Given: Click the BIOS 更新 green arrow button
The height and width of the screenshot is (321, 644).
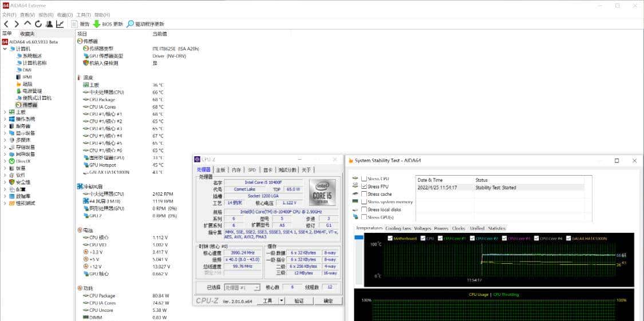Looking at the screenshot, I should (x=108, y=24).
